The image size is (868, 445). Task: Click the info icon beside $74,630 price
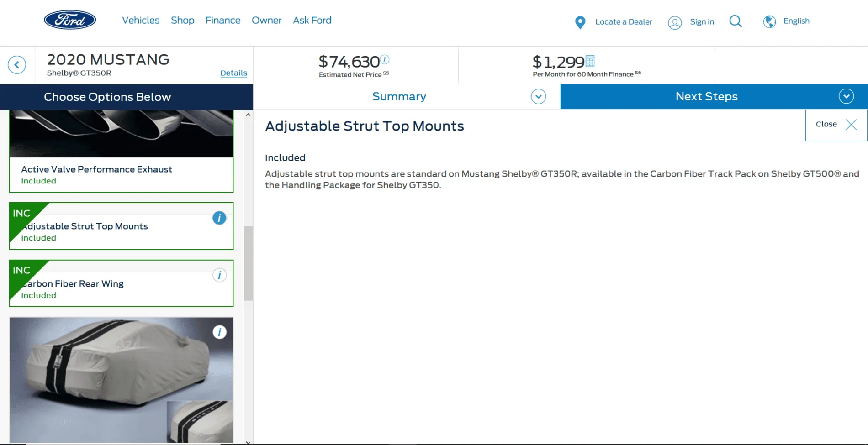point(385,59)
